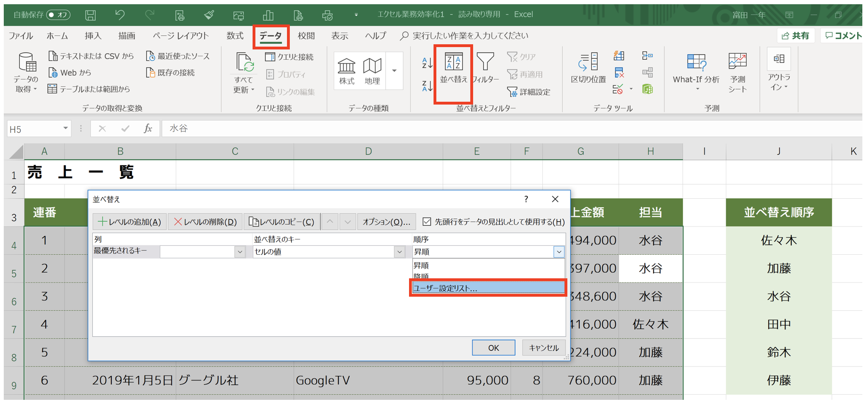Select the グーグル社 cell in row 9

(x=235, y=380)
